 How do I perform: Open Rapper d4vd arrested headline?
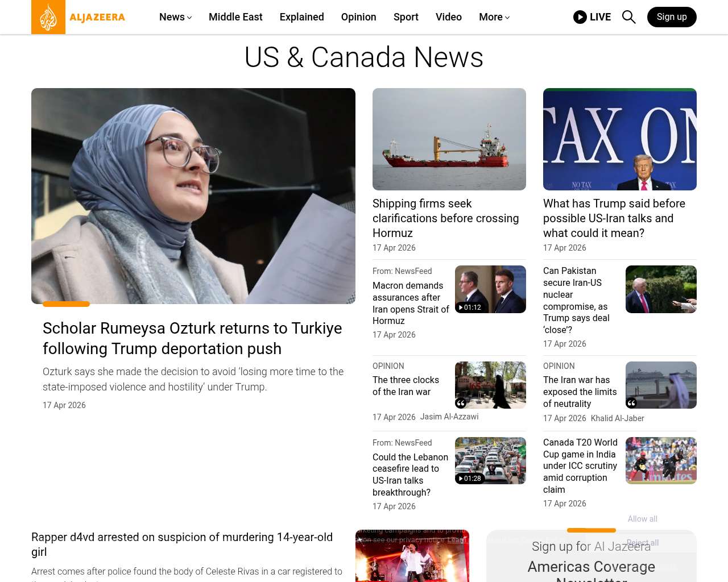182,544
